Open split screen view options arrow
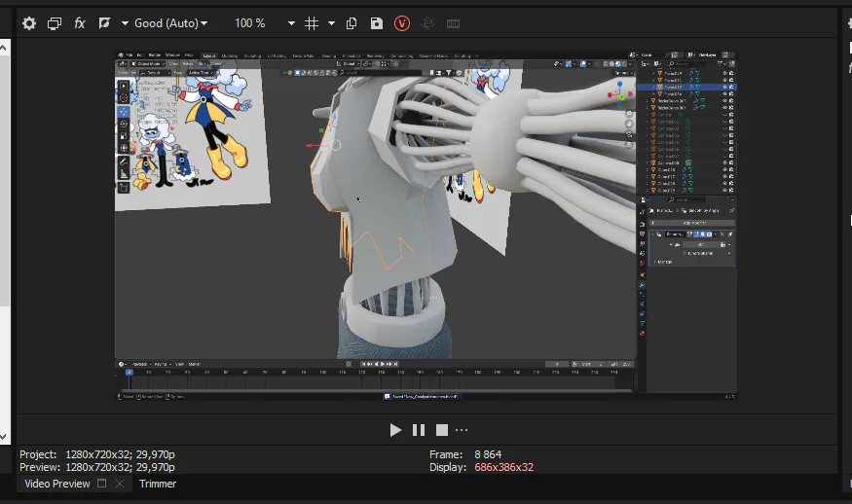The height and width of the screenshot is (504, 852). click(x=125, y=23)
